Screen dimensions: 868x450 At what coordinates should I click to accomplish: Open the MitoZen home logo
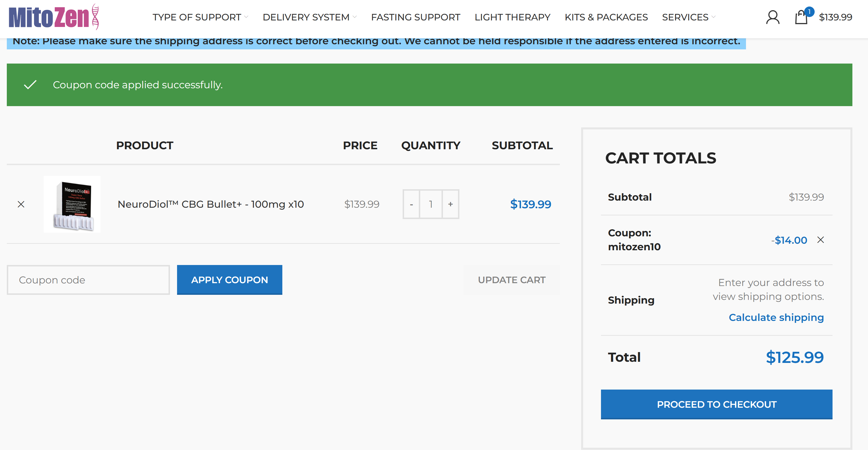pyautogui.click(x=54, y=17)
